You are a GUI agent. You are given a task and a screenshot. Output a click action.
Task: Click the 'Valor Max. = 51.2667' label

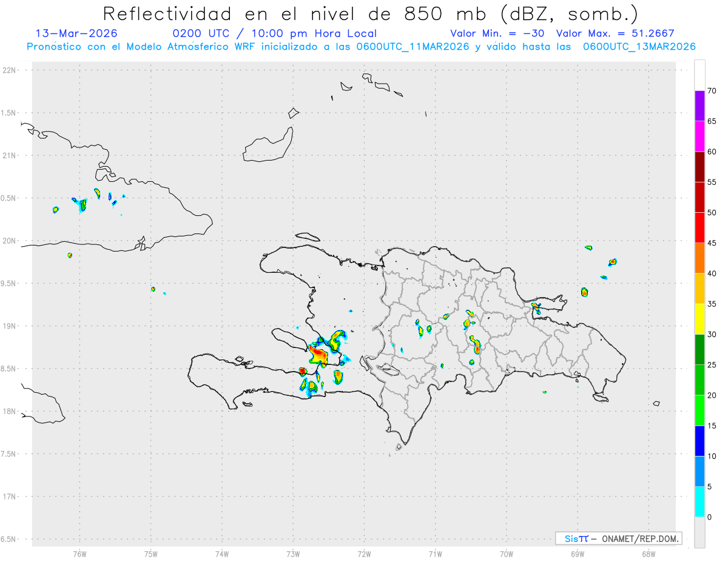coord(615,33)
